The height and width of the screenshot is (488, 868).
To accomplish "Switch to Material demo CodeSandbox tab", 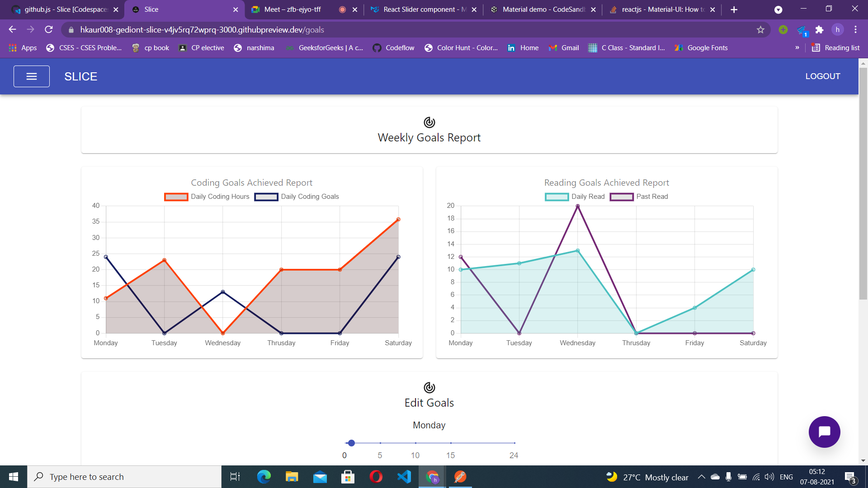I will (x=542, y=9).
